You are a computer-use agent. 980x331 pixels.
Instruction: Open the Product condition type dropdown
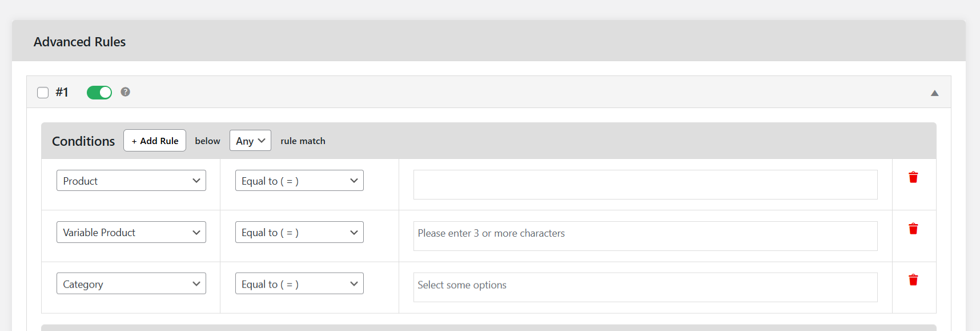[x=131, y=181]
